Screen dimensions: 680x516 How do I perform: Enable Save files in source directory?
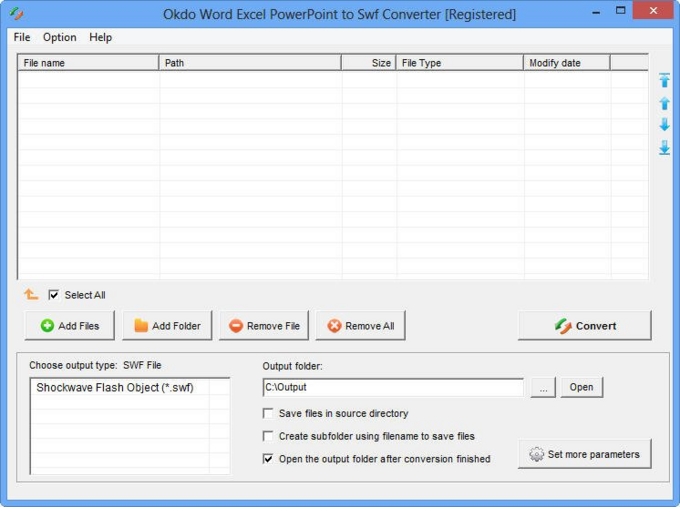click(268, 413)
